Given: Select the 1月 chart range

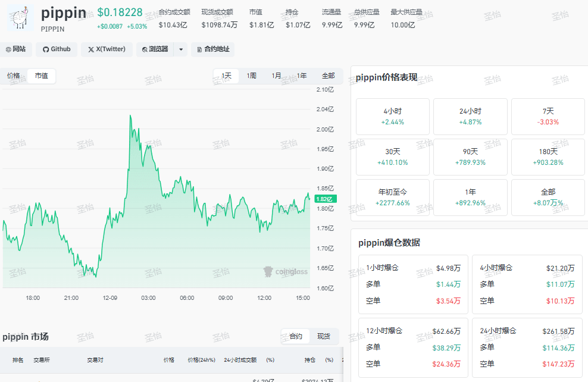Looking at the screenshot, I should tap(276, 76).
